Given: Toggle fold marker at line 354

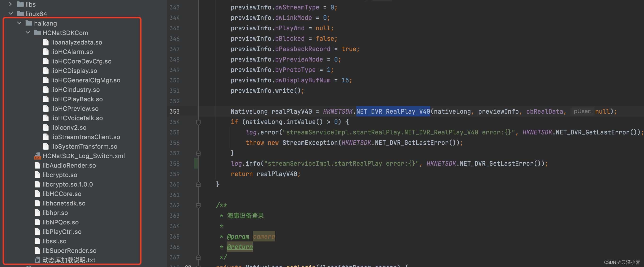Looking at the screenshot, I should (x=198, y=122).
